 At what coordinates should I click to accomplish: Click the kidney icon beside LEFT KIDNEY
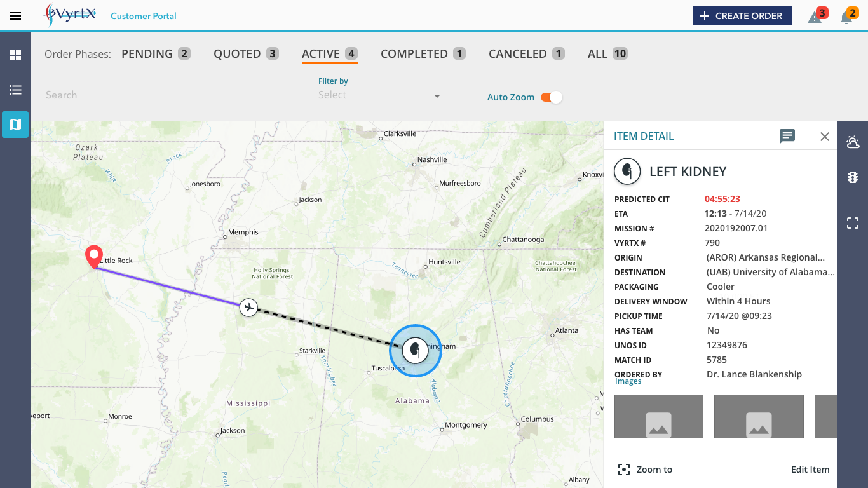tap(627, 172)
